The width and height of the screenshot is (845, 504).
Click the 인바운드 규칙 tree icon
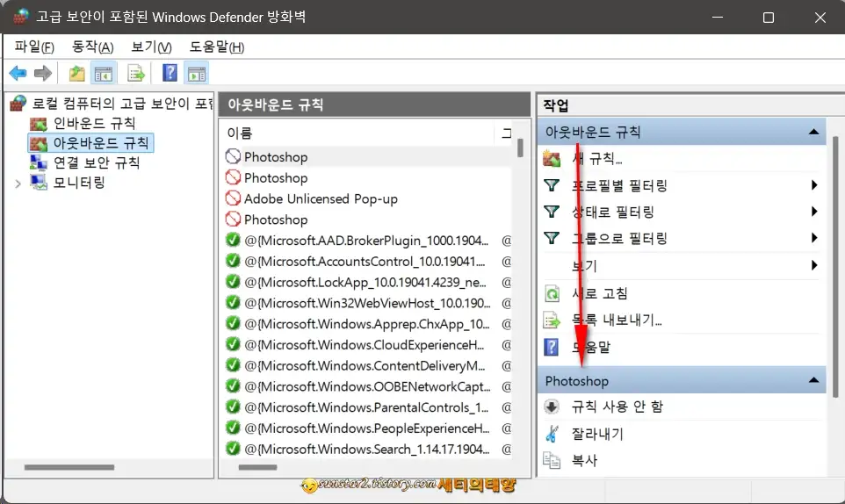coord(39,124)
